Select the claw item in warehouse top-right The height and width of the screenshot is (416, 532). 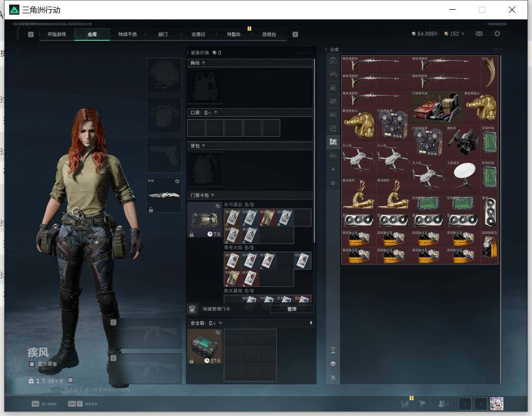tap(490, 72)
